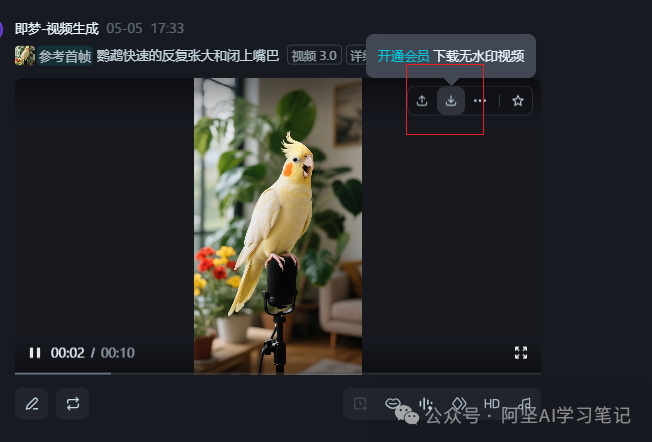The image size is (652, 442).
Task: Toggle HD upscale for the video
Action: tap(492, 404)
